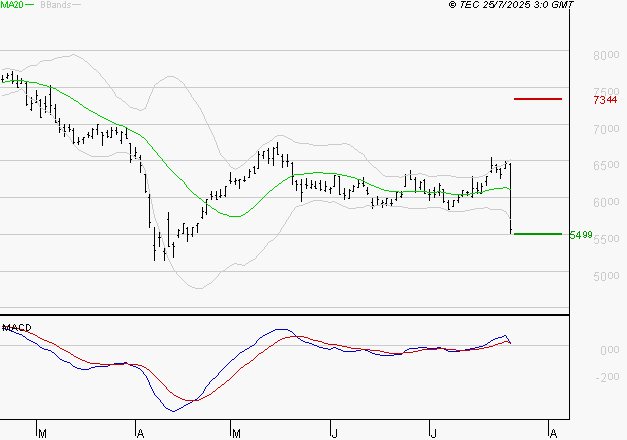
Task: Click the 7344 resistance price label
Action: [603, 100]
